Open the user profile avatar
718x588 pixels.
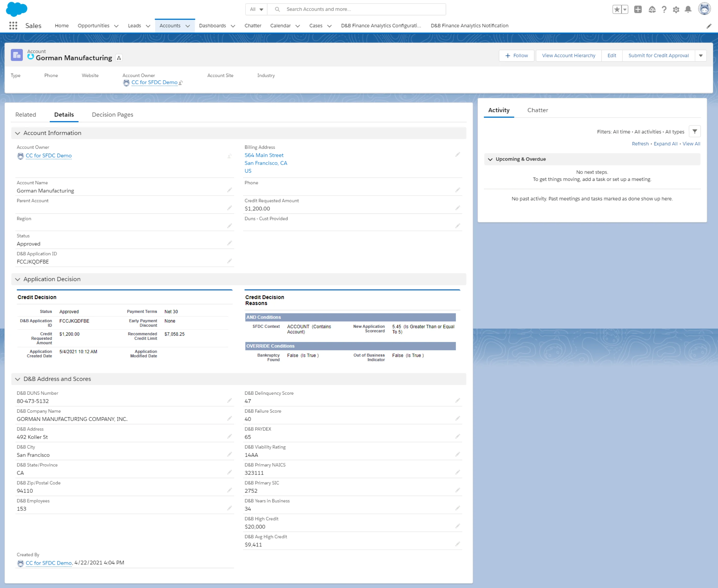(704, 9)
